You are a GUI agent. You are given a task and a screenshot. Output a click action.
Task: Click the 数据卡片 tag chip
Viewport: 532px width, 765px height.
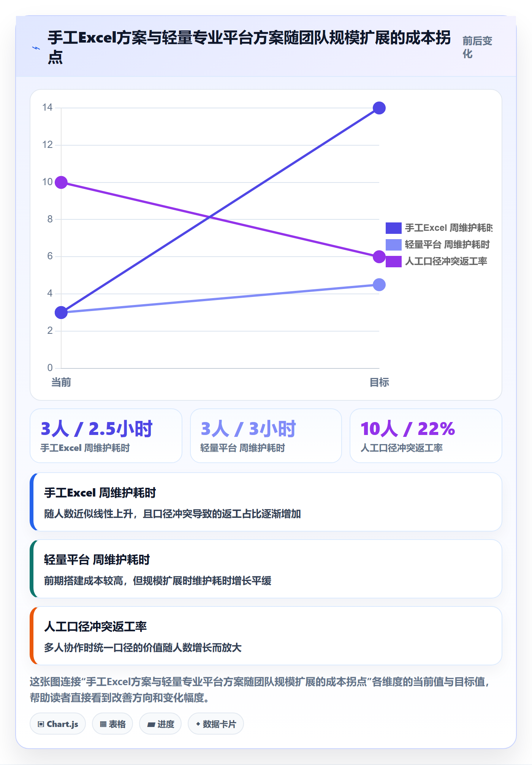(x=216, y=724)
